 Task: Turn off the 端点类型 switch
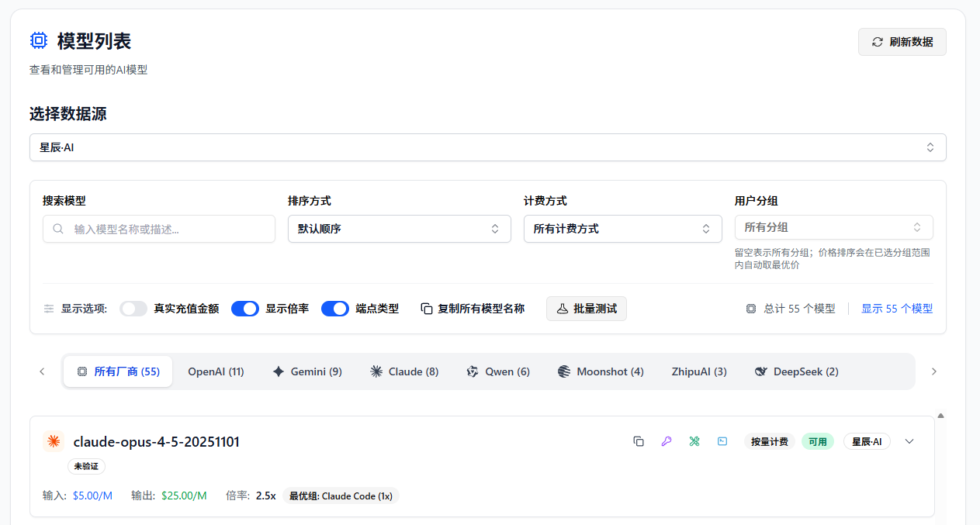click(335, 309)
